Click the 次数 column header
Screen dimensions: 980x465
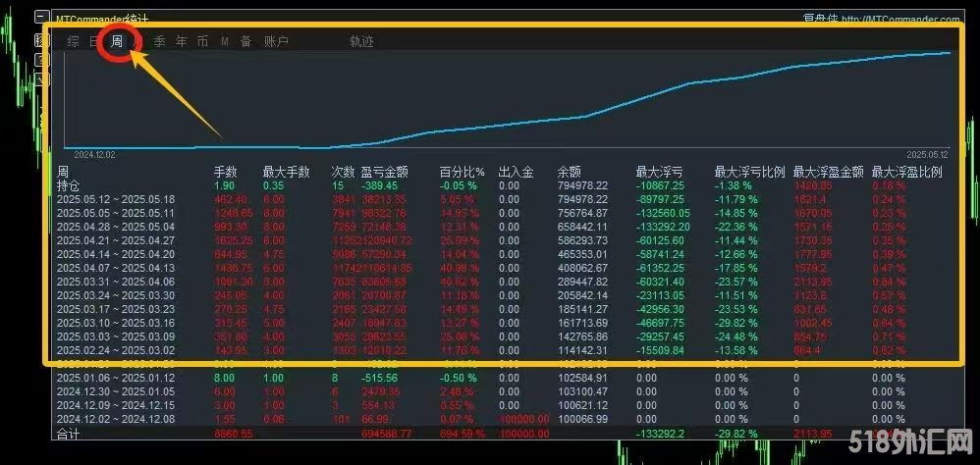click(343, 172)
